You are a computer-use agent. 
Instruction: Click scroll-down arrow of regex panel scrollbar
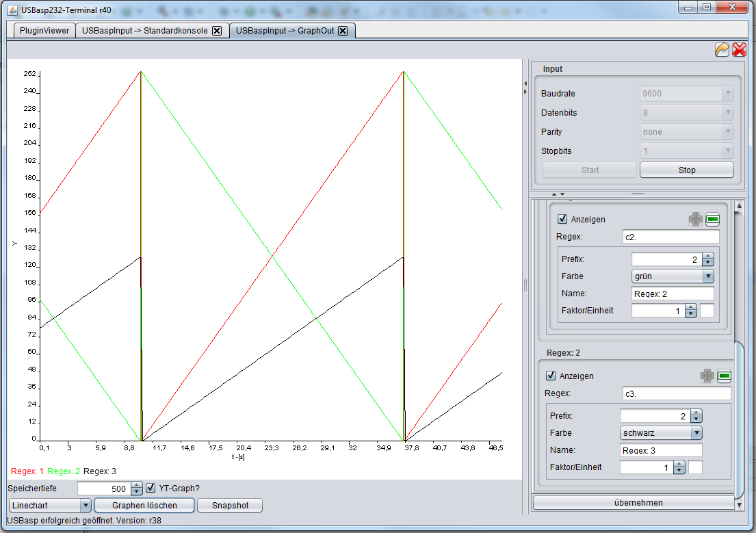[739, 505]
